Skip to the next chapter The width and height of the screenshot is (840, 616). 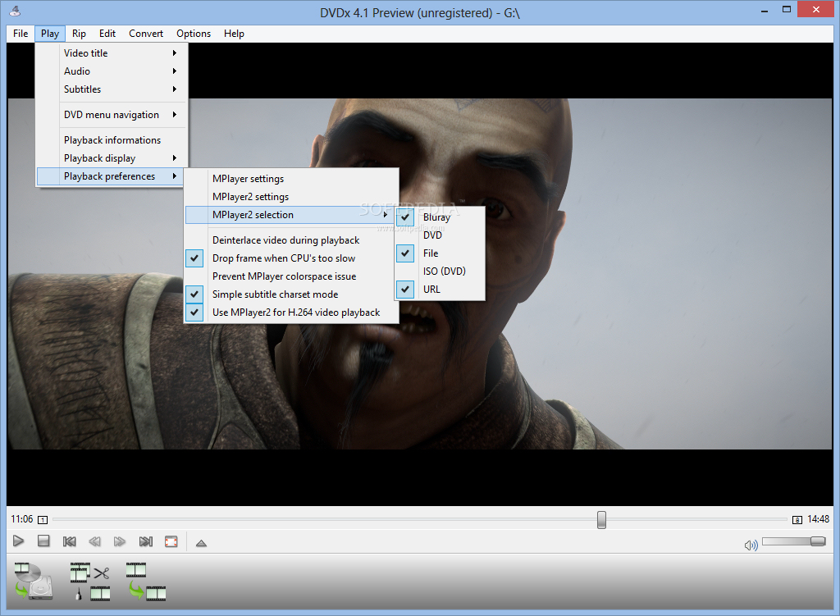(145, 541)
